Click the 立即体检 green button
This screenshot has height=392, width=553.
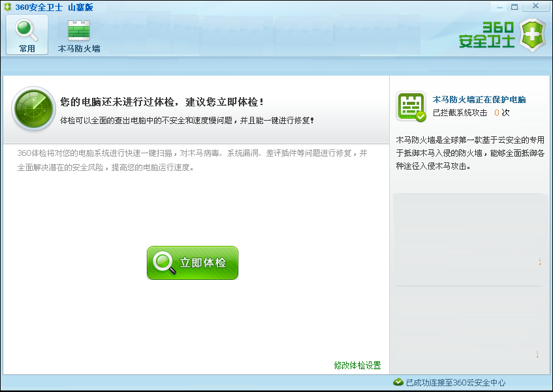click(x=193, y=263)
